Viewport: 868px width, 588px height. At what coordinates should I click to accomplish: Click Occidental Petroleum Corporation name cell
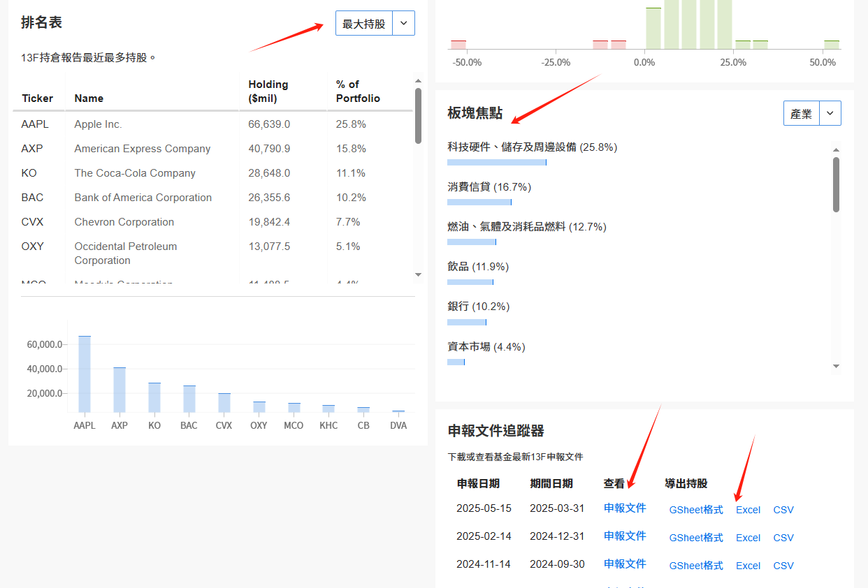tap(126, 253)
